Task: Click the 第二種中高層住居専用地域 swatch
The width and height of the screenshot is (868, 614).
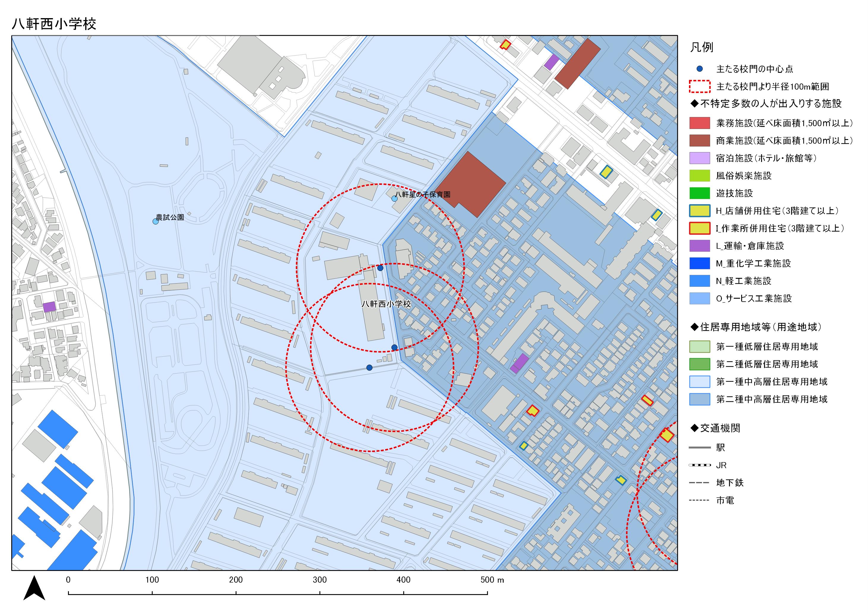Action: point(699,399)
